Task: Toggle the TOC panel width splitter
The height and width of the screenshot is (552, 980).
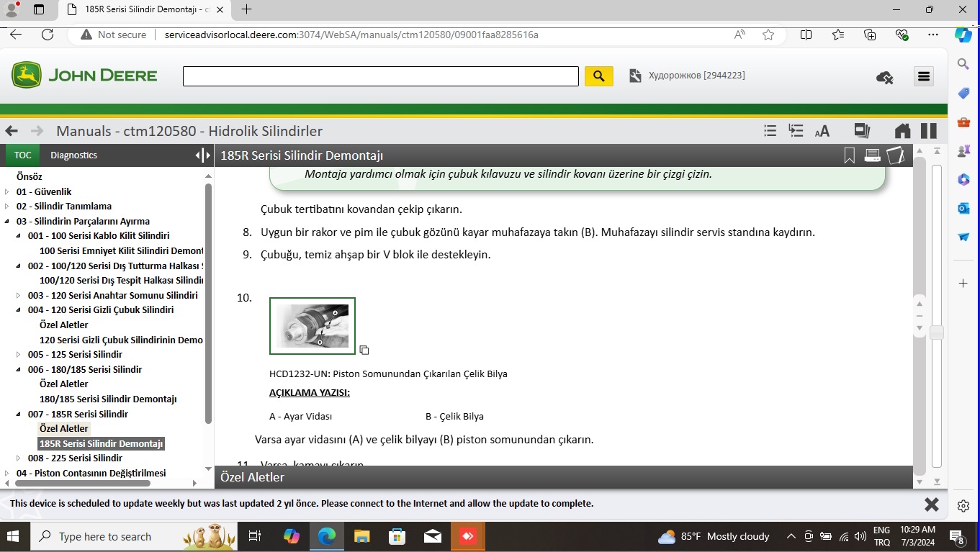Action: (203, 155)
